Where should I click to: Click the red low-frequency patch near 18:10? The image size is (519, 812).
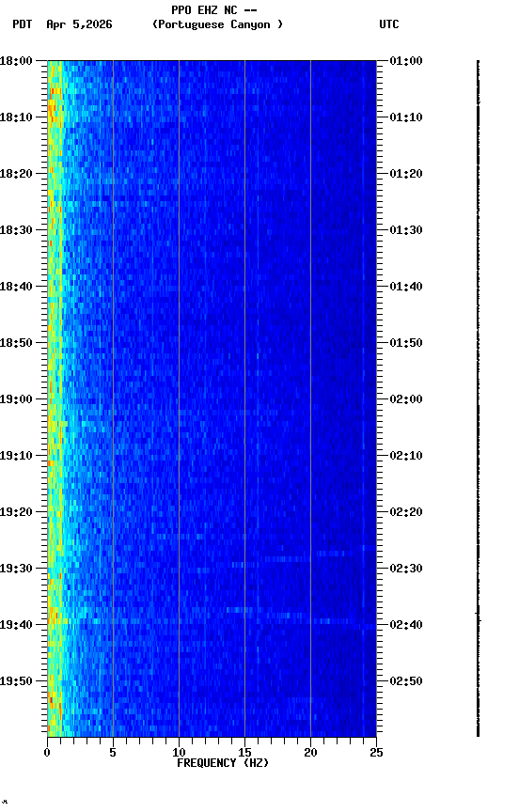(53, 106)
